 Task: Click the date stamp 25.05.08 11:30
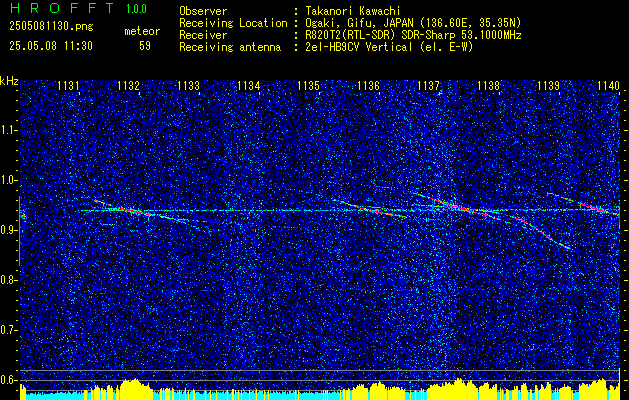click(x=51, y=46)
